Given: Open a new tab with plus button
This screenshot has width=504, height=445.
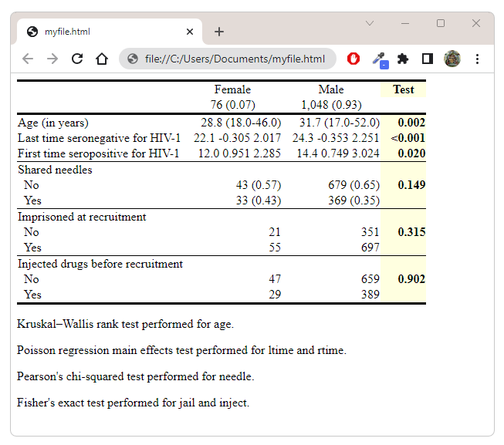Looking at the screenshot, I should pyautogui.click(x=219, y=32).
